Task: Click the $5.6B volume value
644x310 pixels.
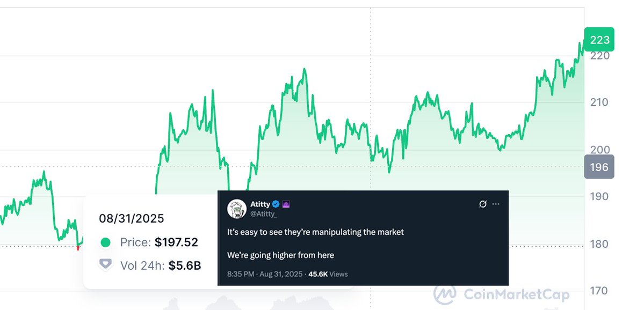Action: [x=185, y=265]
